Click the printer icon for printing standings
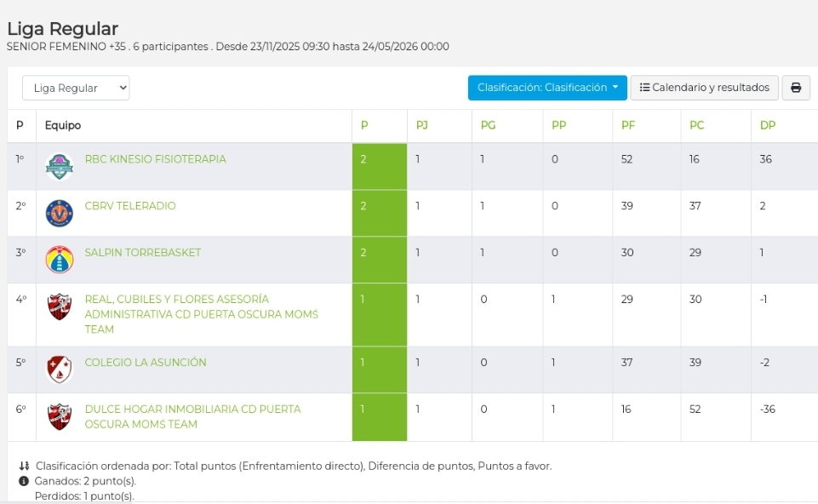Screen dimensions: 818x504 coord(797,87)
